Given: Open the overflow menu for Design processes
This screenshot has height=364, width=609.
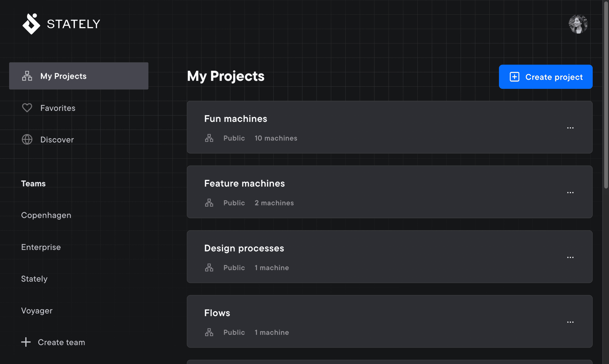Looking at the screenshot, I should [x=571, y=257].
